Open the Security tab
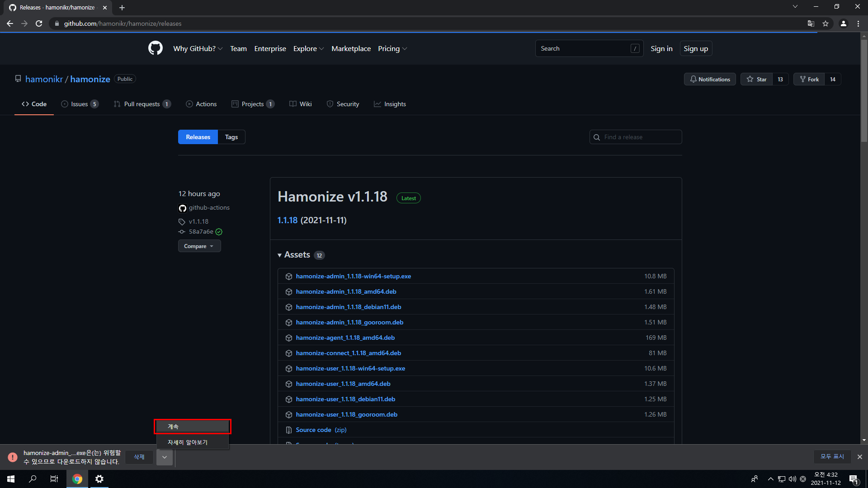The width and height of the screenshot is (868, 488). point(343,104)
